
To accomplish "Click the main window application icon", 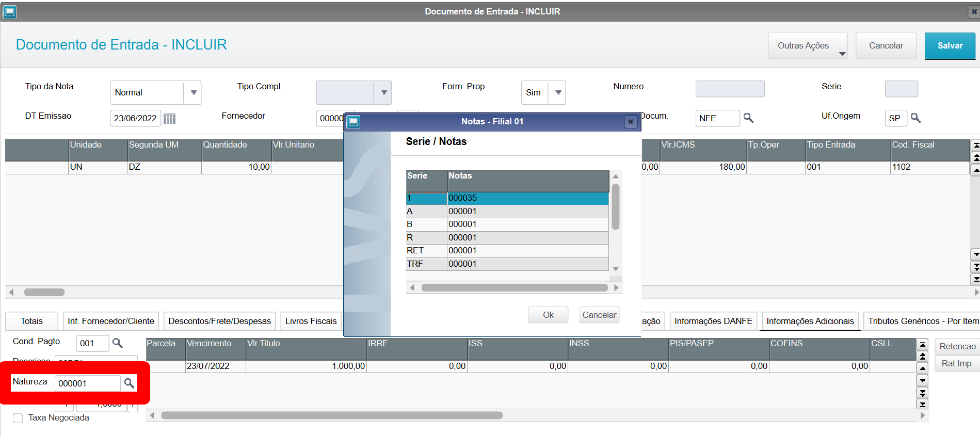I will [x=10, y=11].
